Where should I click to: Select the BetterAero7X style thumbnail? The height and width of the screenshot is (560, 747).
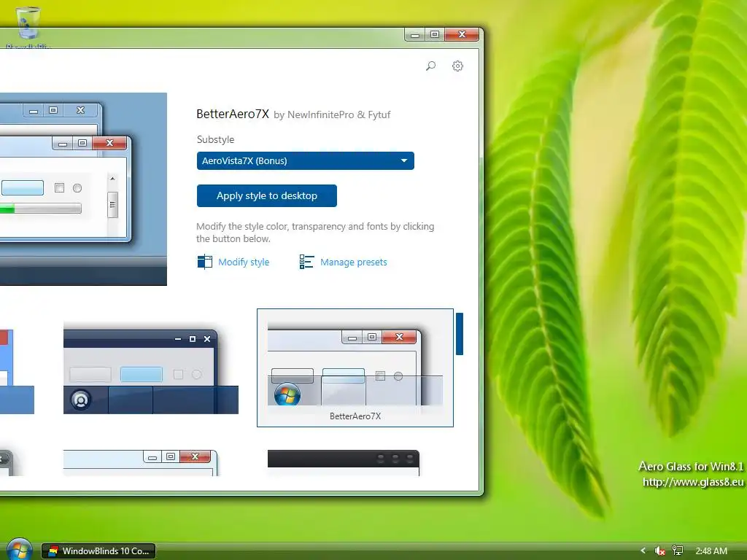355,367
